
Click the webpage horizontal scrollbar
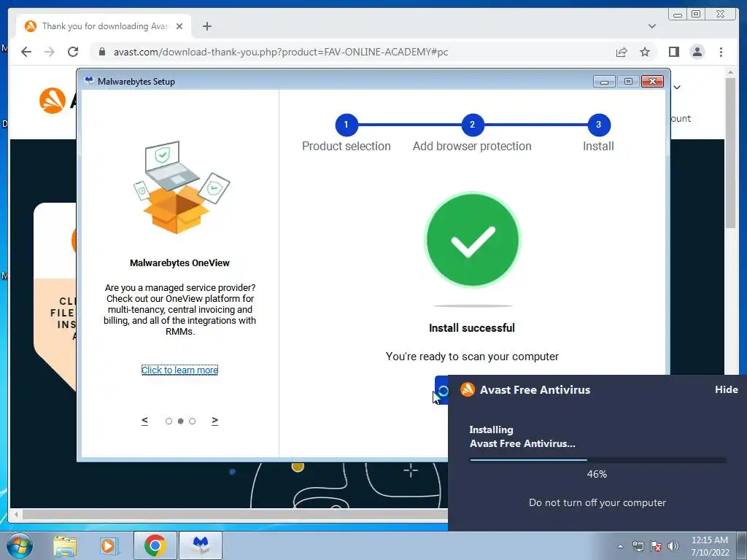tap(233, 514)
